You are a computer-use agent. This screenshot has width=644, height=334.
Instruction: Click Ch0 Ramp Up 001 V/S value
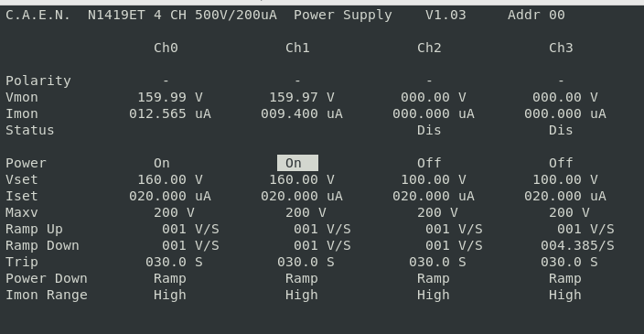coord(190,229)
